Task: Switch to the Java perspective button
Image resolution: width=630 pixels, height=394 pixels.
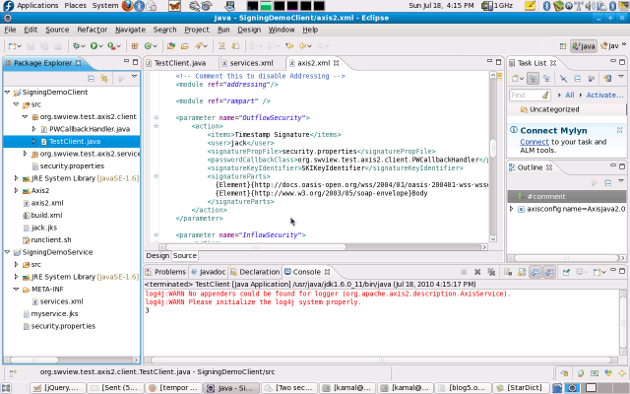Action: pos(583,46)
